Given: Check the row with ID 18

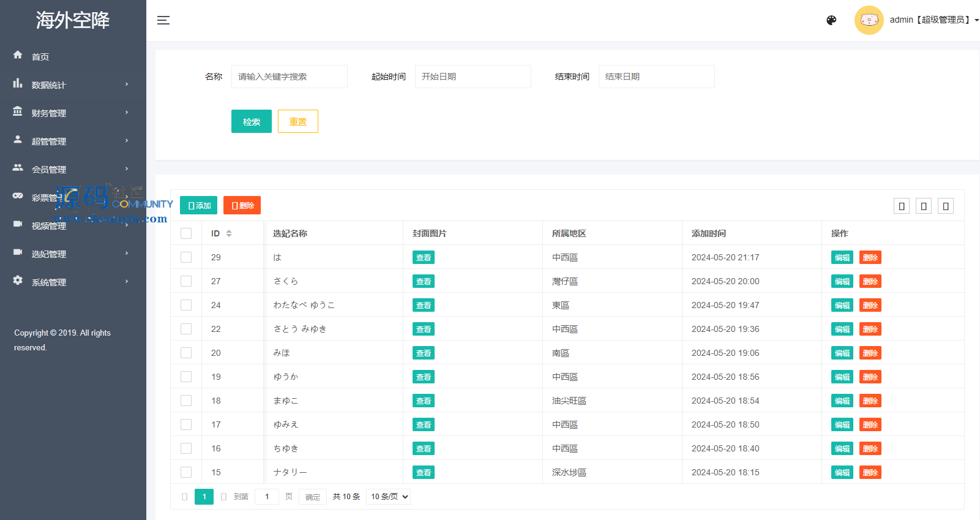Looking at the screenshot, I should point(186,401).
